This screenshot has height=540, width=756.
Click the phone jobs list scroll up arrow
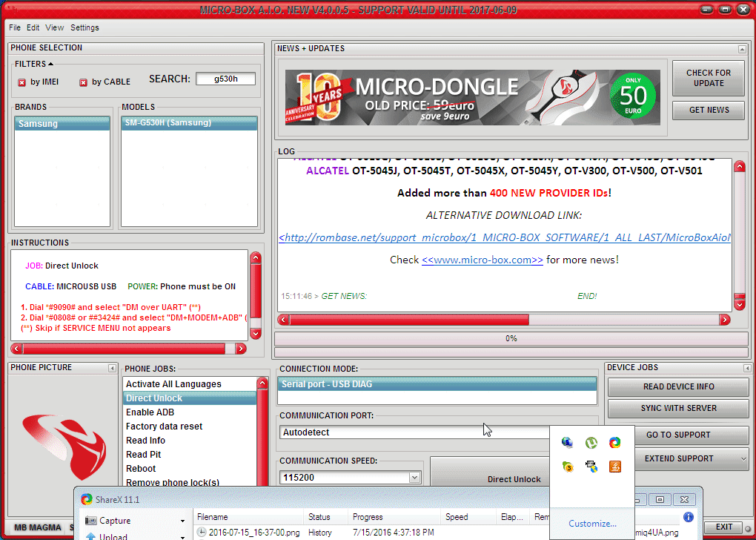[x=262, y=383]
